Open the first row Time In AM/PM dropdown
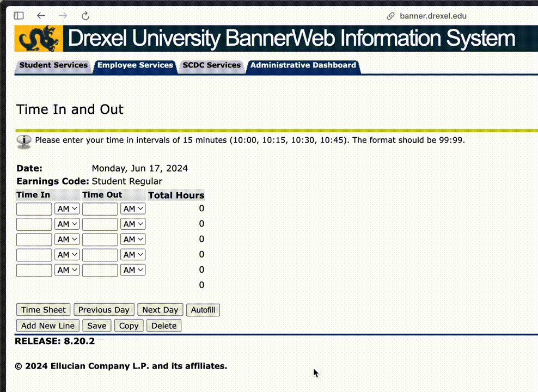Screen dimensions: 538x392 (67, 209)
